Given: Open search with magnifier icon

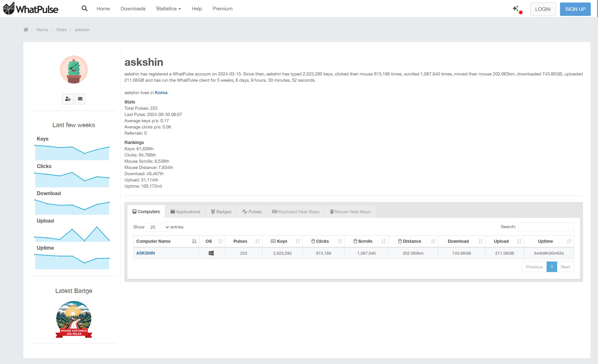Looking at the screenshot, I should point(84,8).
